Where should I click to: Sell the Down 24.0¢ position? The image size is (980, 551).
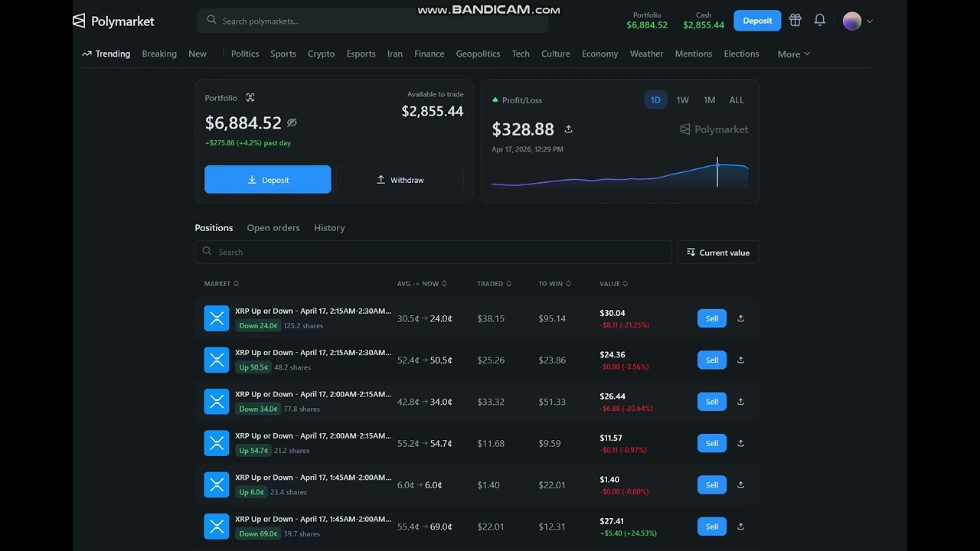tap(712, 318)
